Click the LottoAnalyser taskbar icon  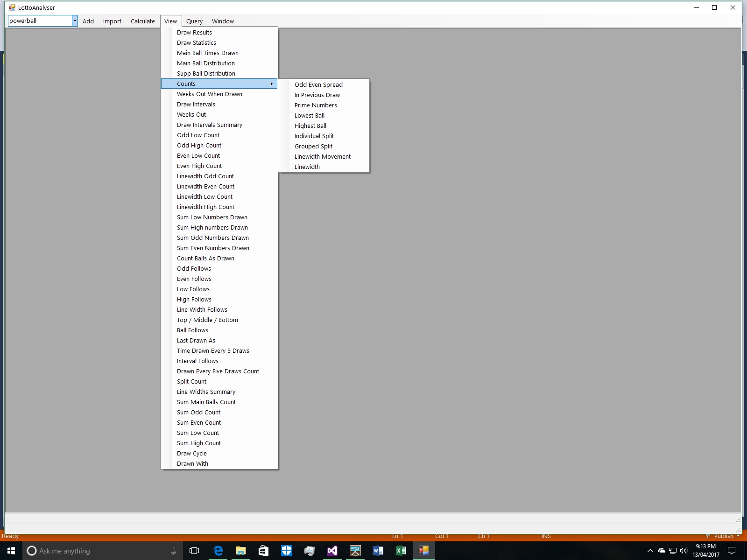click(424, 551)
